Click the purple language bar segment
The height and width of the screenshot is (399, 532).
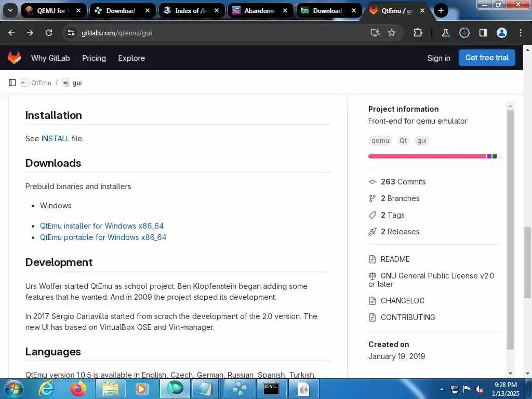click(489, 156)
